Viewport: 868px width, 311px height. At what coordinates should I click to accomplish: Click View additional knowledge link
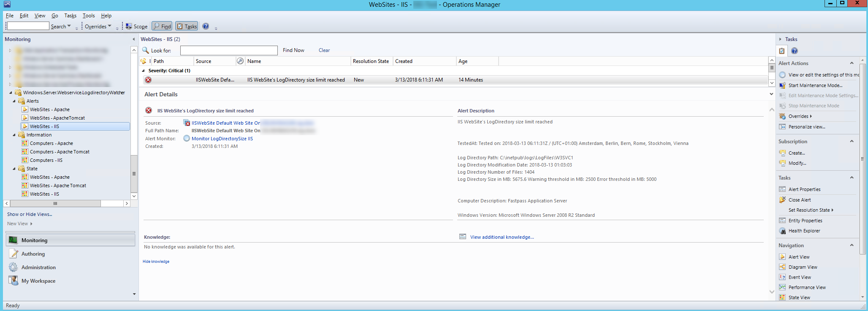(502, 237)
